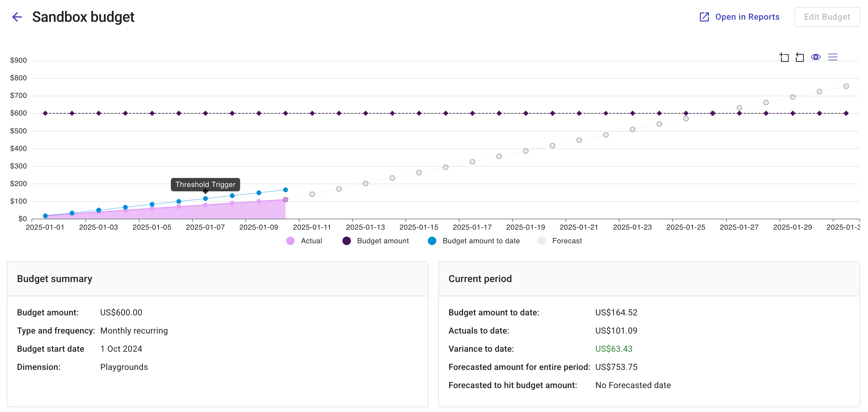Click the No Forecasted date value

pyautogui.click(x=633, y=385)
